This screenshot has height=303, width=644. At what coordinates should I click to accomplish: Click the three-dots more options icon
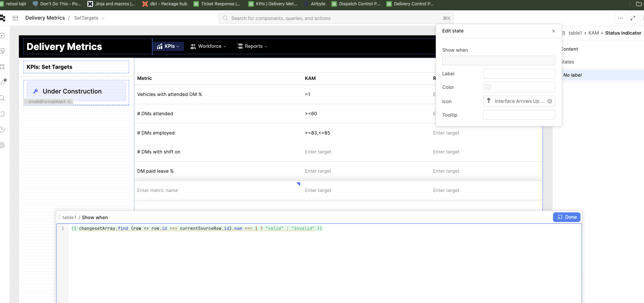(620, 18)
